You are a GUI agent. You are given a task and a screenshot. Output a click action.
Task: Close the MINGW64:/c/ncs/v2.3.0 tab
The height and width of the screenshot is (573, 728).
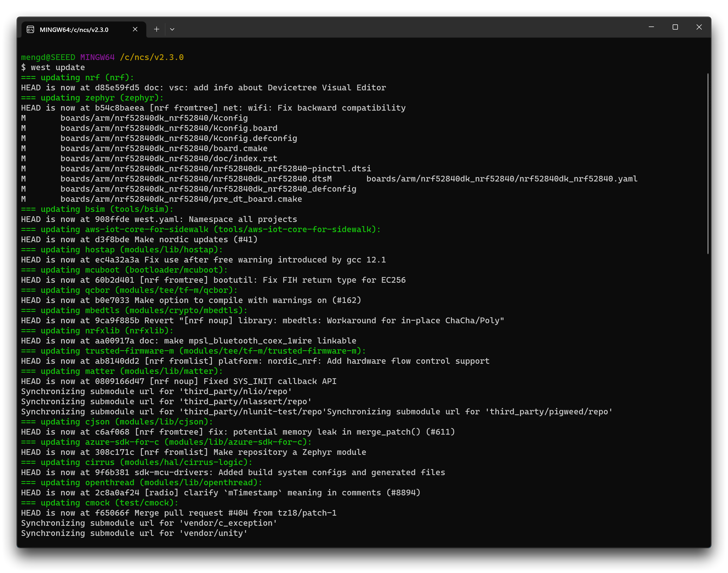[x=135, y=29]
